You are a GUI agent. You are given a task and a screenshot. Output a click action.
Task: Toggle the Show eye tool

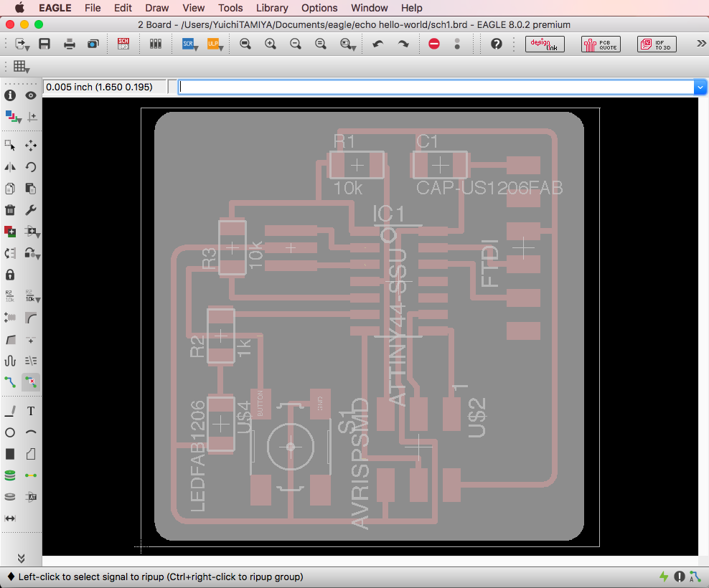[x=31, y=95]
